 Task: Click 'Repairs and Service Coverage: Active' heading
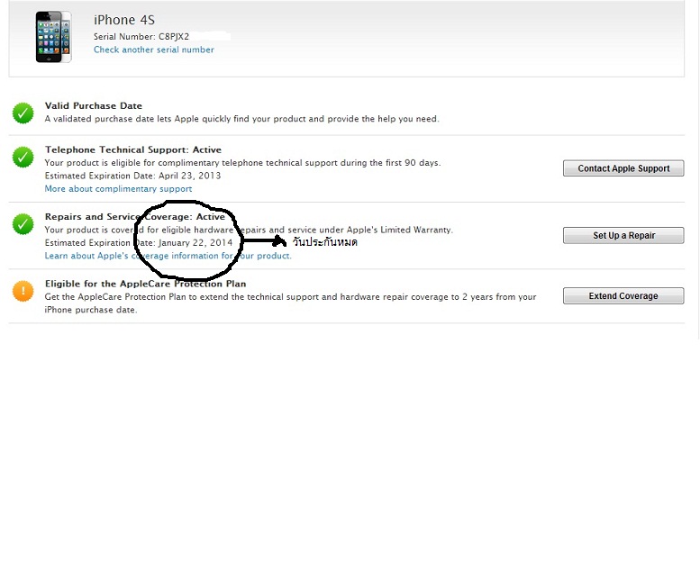click(135, 217)
